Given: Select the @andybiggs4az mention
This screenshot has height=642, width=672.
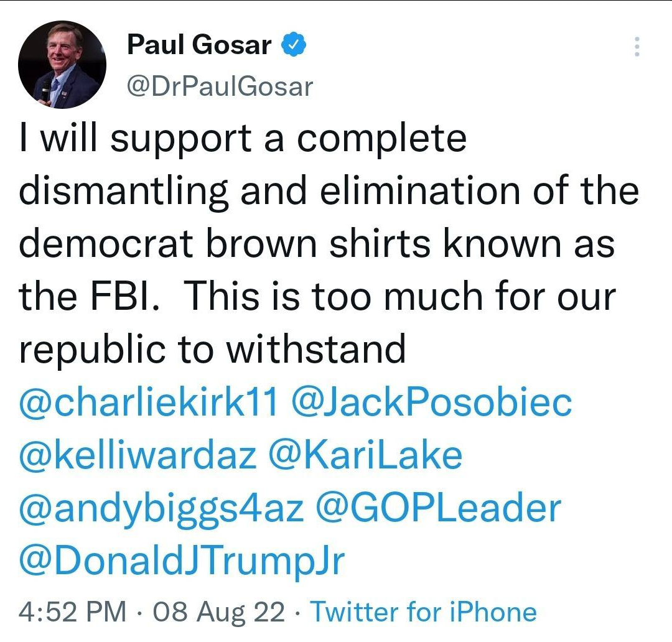Looking at the screenshot, I should pos(162,509).
